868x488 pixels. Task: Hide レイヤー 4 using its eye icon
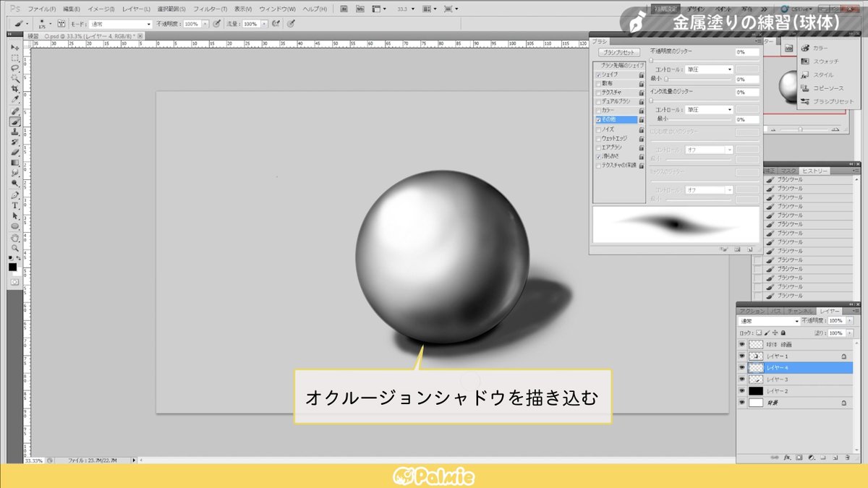click(x=741, y=368)
